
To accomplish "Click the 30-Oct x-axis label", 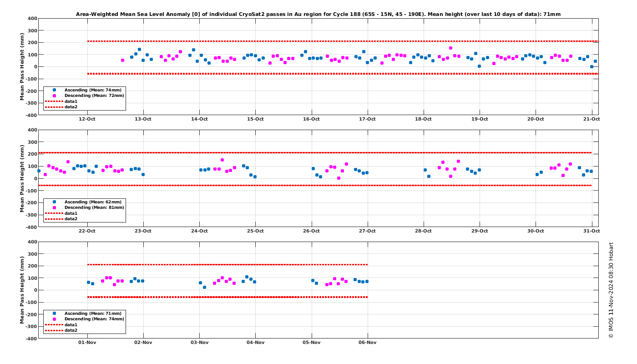I will [536, 231].
